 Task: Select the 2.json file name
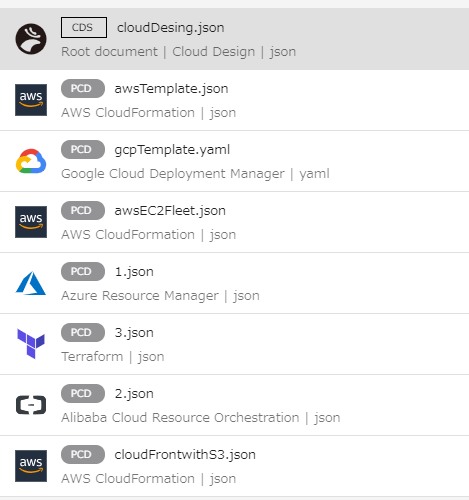coord(134,394)
